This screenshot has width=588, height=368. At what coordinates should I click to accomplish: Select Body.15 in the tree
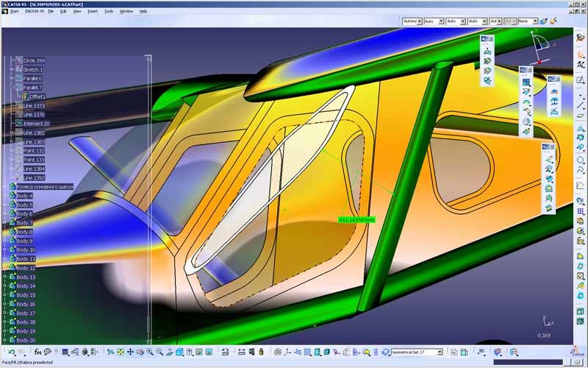point(26,295)
